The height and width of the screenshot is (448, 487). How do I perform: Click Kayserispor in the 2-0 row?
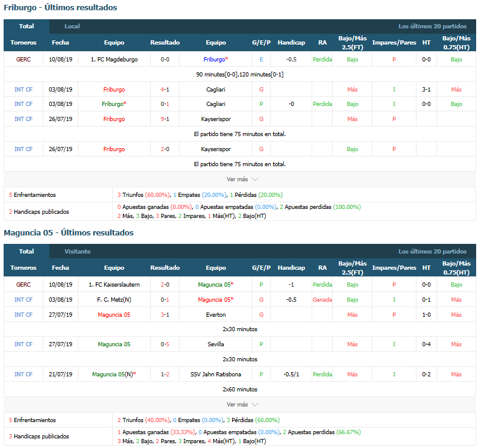click(x=216, y=149)
